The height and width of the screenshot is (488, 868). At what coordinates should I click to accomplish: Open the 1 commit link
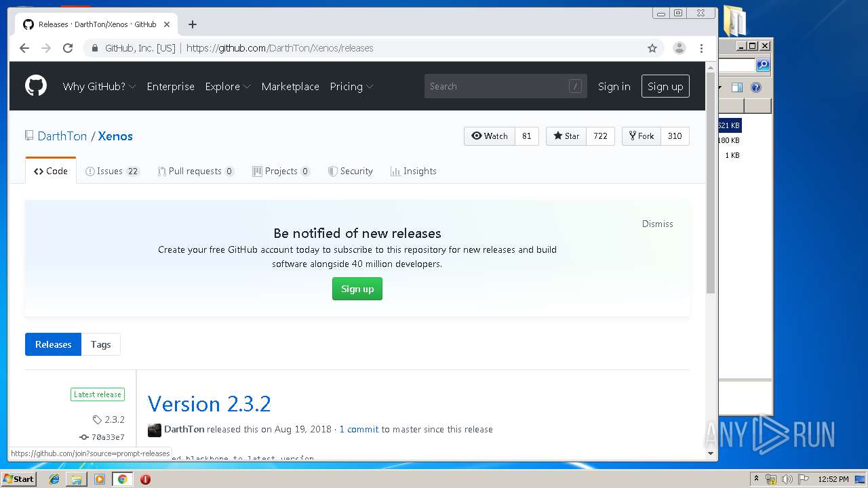pos(359,429)
